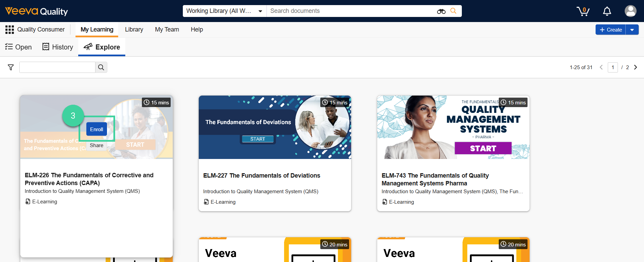Open advanced search binoculars icon
This screenshot has width=644, height=262.
441,11
